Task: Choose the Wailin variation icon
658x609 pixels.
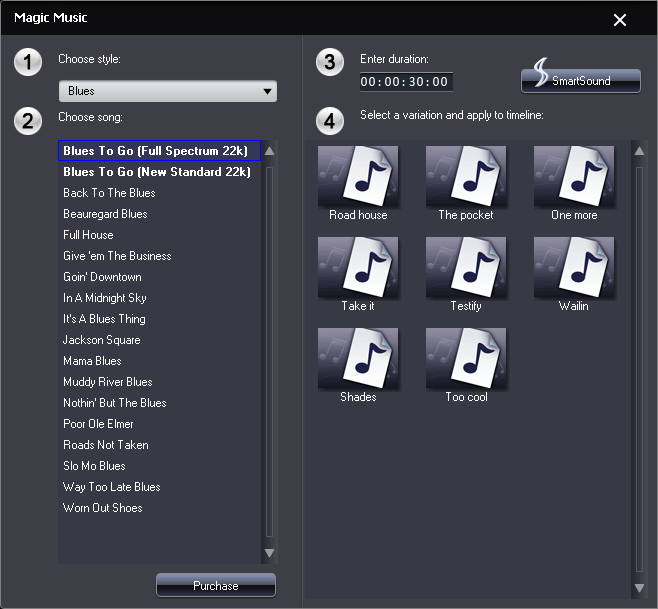Action: [574, 267]
